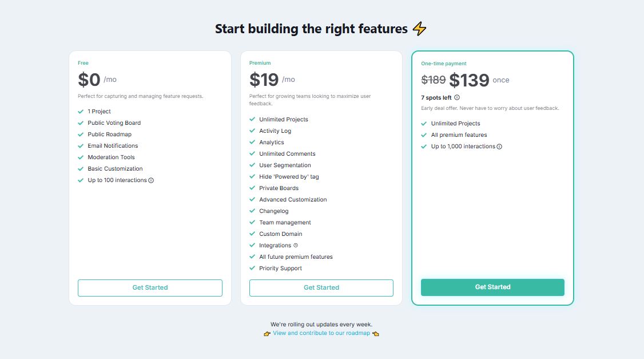
Task: Click the checkmark beside 'Unlimited Projects' in Premium
Action: 252,119
